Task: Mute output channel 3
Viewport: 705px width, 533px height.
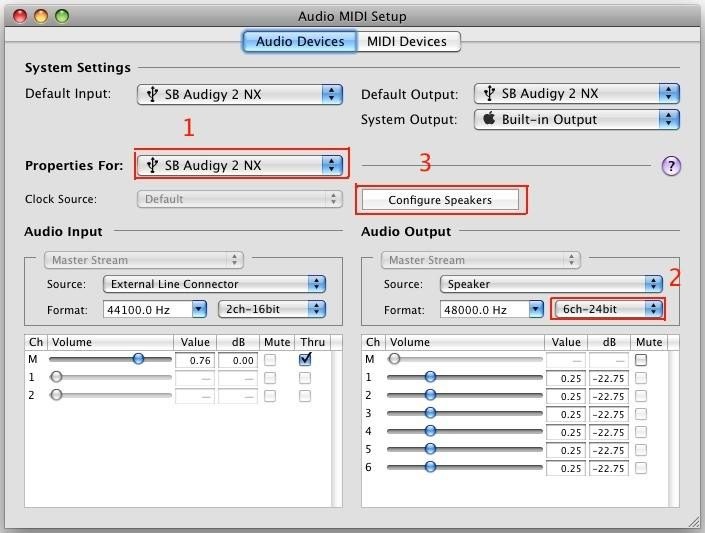Action: [x=641, y=414]
